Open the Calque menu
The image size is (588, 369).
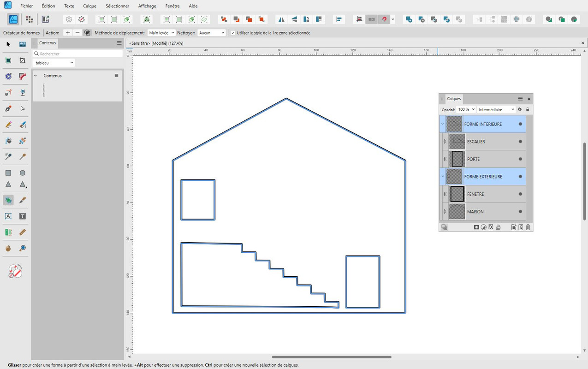(90, 6)
